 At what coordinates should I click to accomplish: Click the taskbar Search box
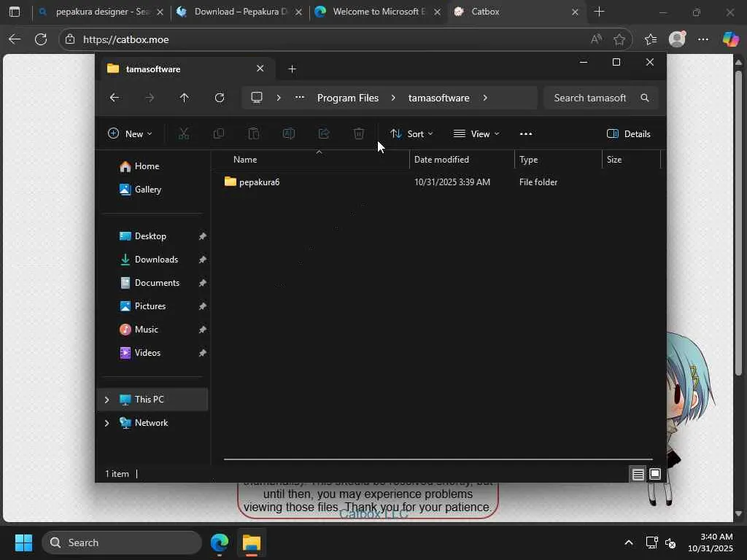tap(122, 542)
